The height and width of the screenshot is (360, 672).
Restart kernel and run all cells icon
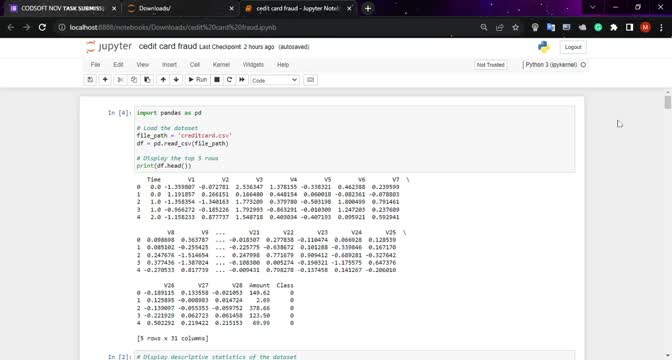242,80
